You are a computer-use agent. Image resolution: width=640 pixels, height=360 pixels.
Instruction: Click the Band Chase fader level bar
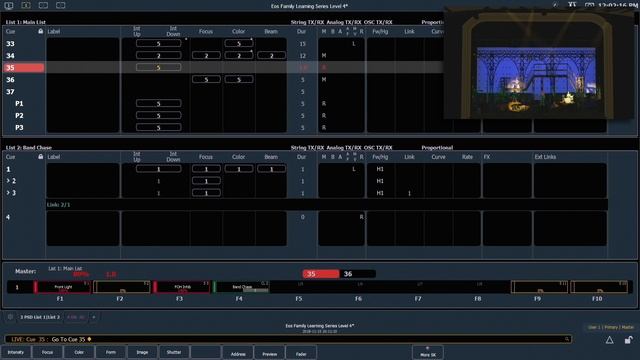tap(256, 291)
